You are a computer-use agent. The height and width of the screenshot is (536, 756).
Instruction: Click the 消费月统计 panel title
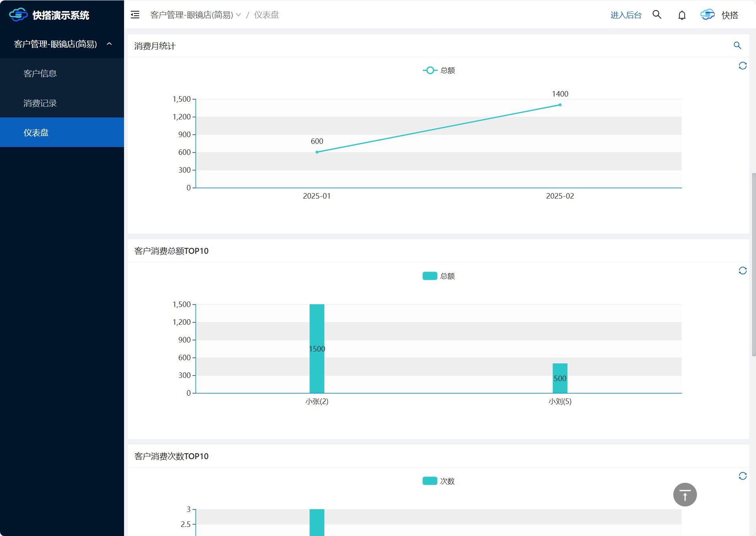coord(155,46)
